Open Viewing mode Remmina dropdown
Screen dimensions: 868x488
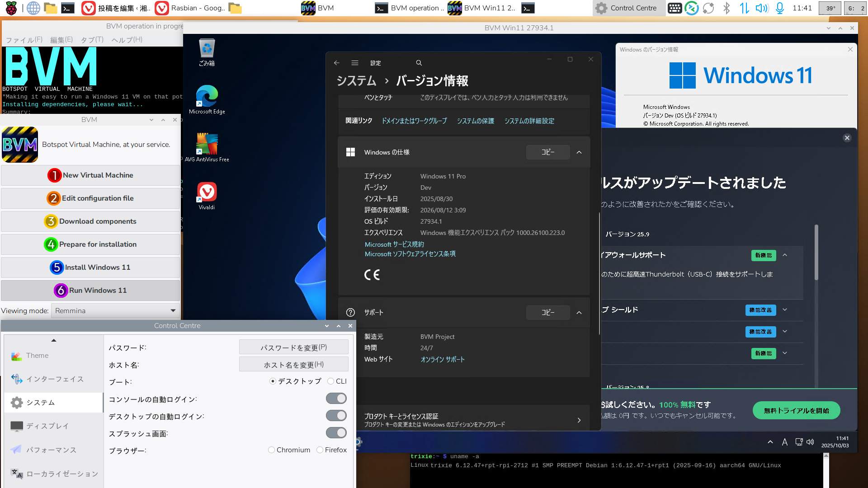point(115,311)
